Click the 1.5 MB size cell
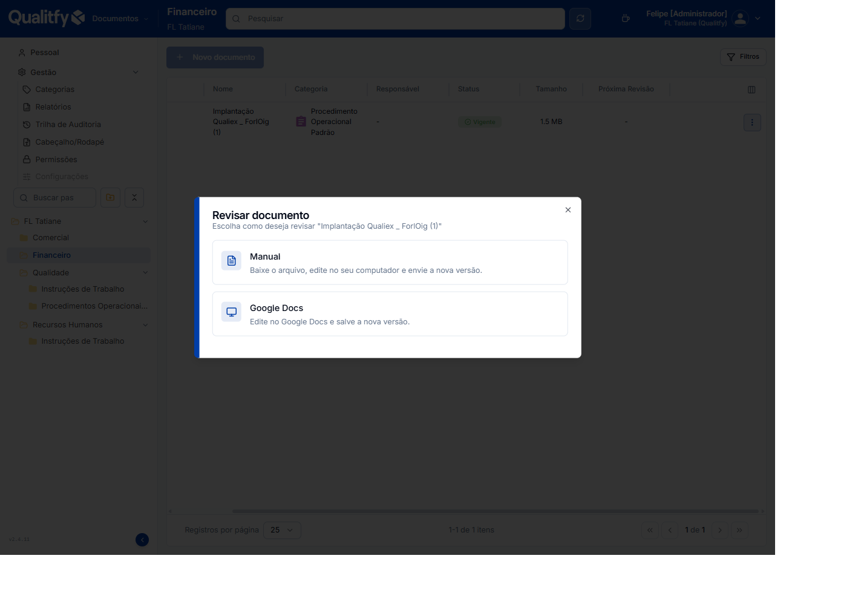Image resolution: width=861 pixels, height=616 pixels. [x=551, y=122]
